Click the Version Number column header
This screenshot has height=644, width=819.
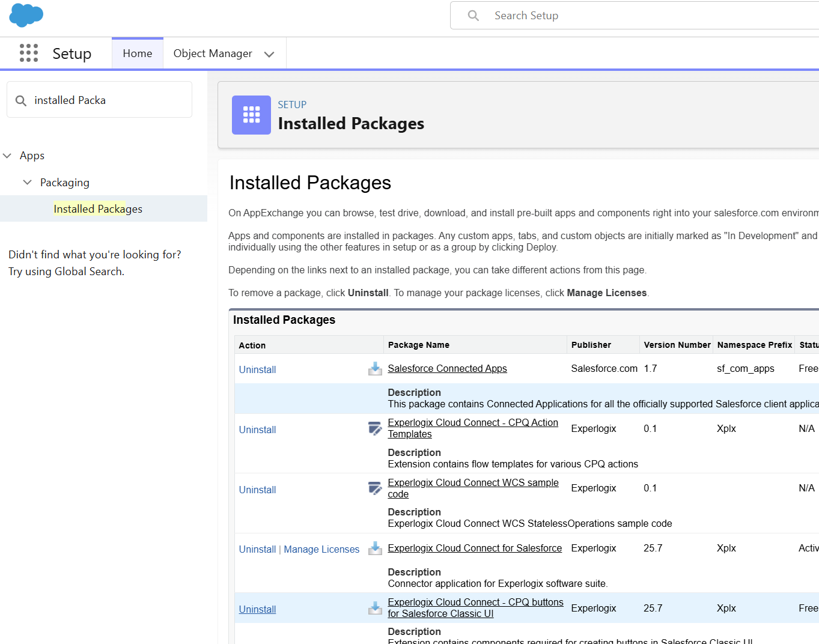point(677,345)
